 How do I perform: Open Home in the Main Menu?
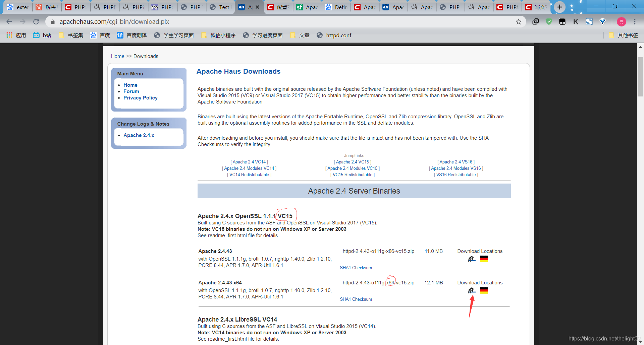(130, 85)
